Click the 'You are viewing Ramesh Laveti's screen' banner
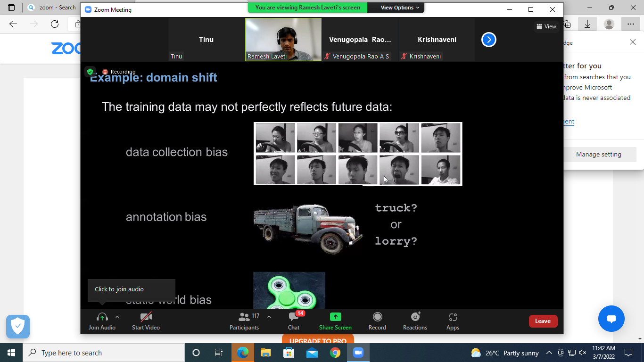This screenshot has width=644, height=362. point(307,8)
